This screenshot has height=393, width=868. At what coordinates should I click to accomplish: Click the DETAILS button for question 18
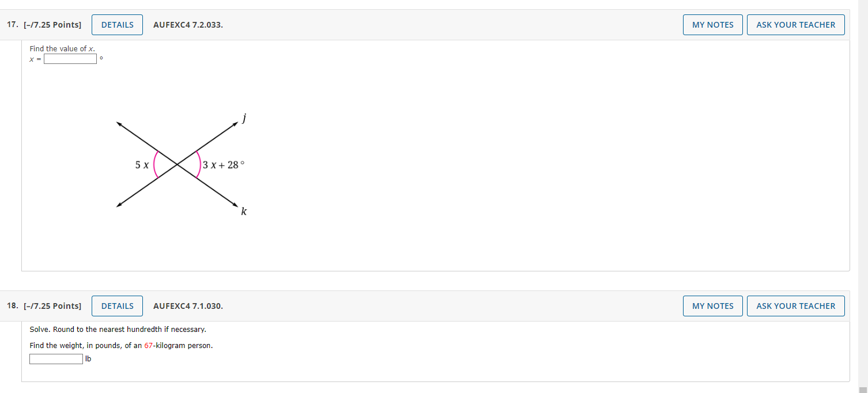tap(116, 305)
